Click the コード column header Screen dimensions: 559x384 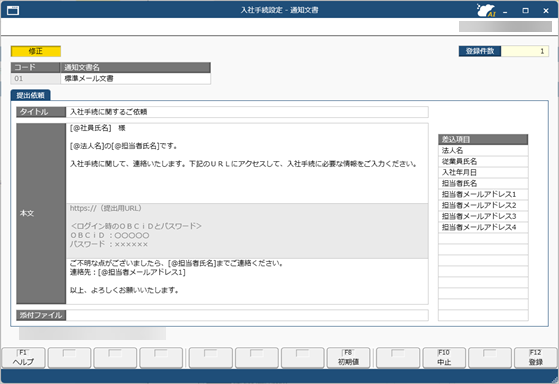coord(35,68)
